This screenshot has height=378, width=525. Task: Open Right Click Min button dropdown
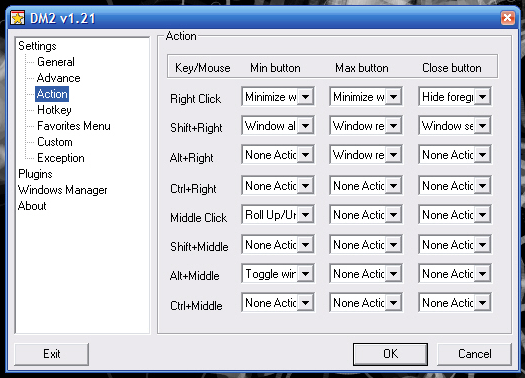click(x=305, y=97)
